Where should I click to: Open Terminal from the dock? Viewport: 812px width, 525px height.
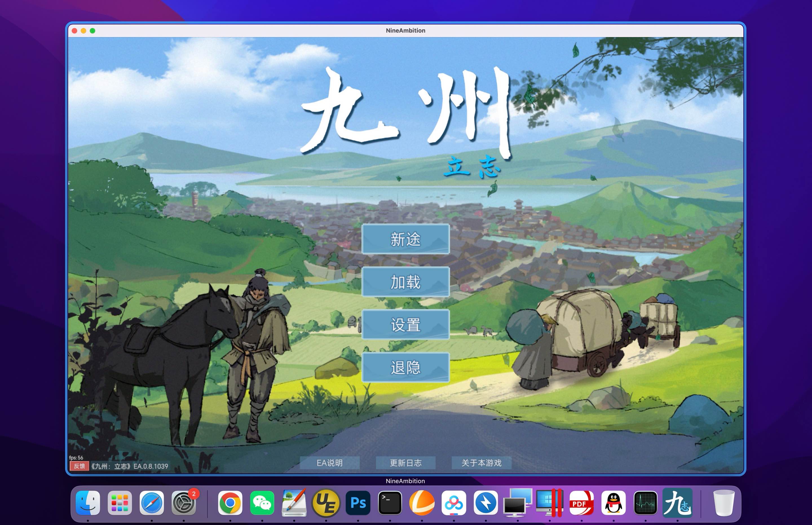[x=390, y=503]
